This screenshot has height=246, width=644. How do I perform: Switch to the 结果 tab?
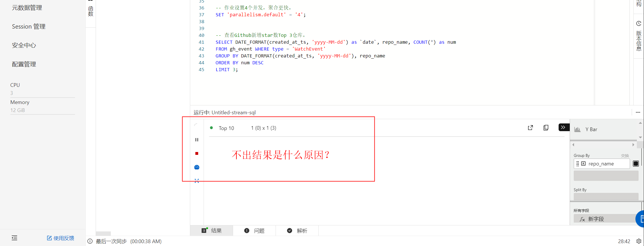(x=212, y=231)
